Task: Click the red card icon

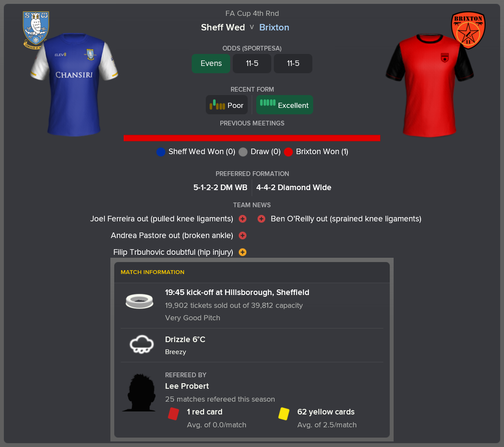Action: [x=174, y=414]
